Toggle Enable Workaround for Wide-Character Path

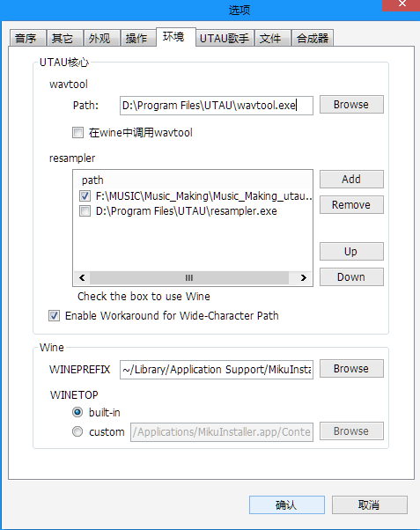pyautogui.click(x=54, y=316)
